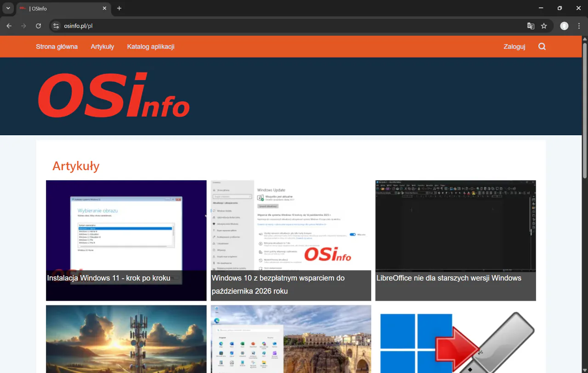Image resolution: width=588 pixels, height=373 pixels.
Task: Go back using the browser back arrow
Action: (9, 26)
